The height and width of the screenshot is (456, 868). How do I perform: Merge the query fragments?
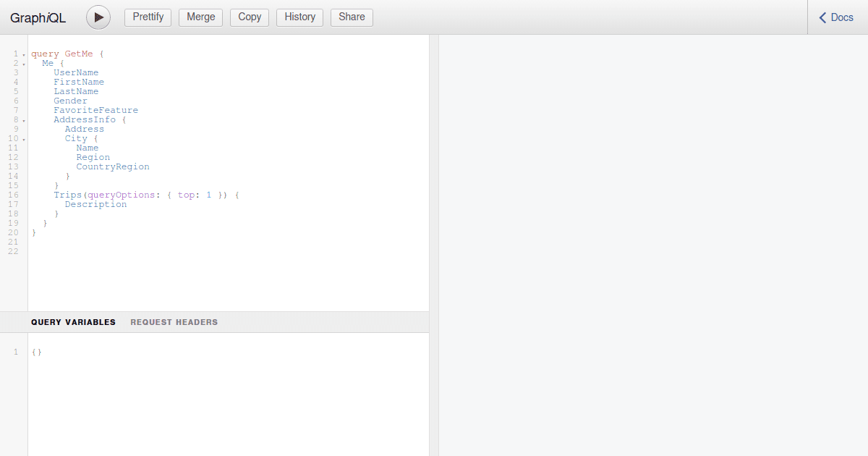coord(200,17)
